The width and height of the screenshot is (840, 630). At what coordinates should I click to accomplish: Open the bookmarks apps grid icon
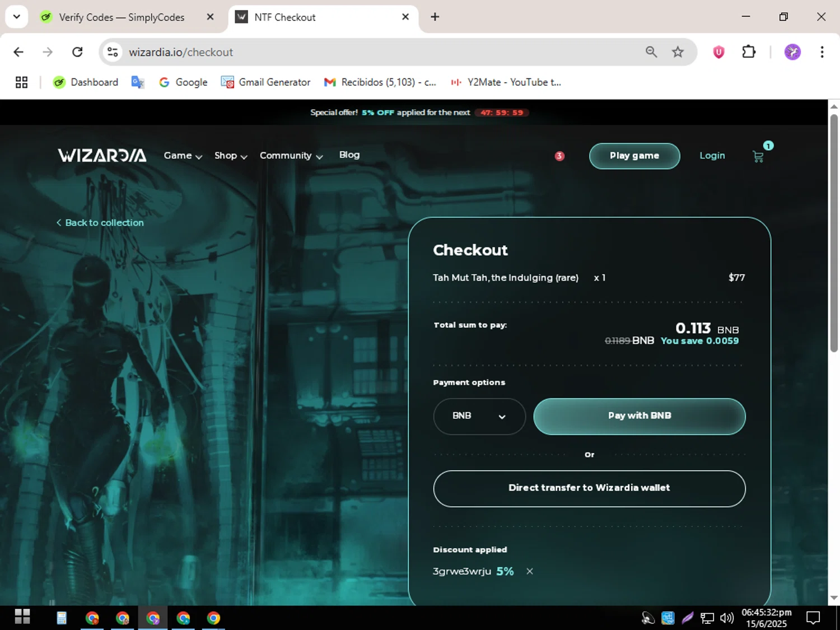[x=21, y=82]
